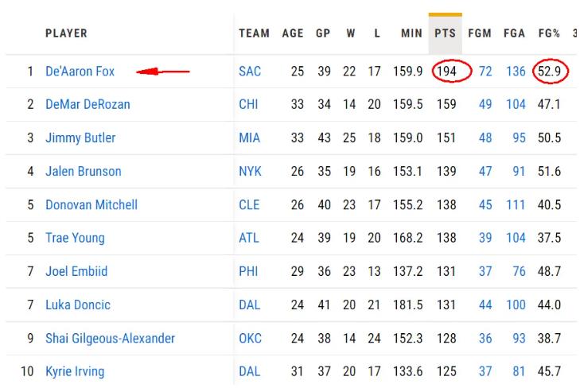Sort by AGE column header

pos(294,34)
